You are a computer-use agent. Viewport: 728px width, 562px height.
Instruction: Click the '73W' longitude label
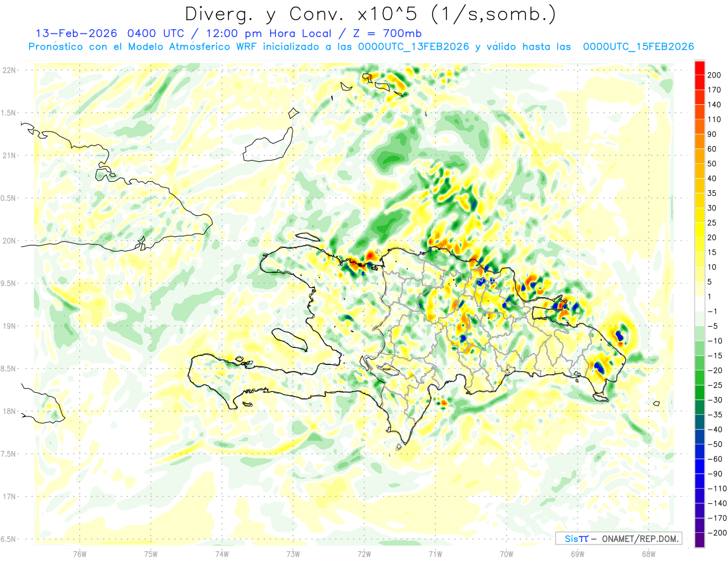point(293,554)
